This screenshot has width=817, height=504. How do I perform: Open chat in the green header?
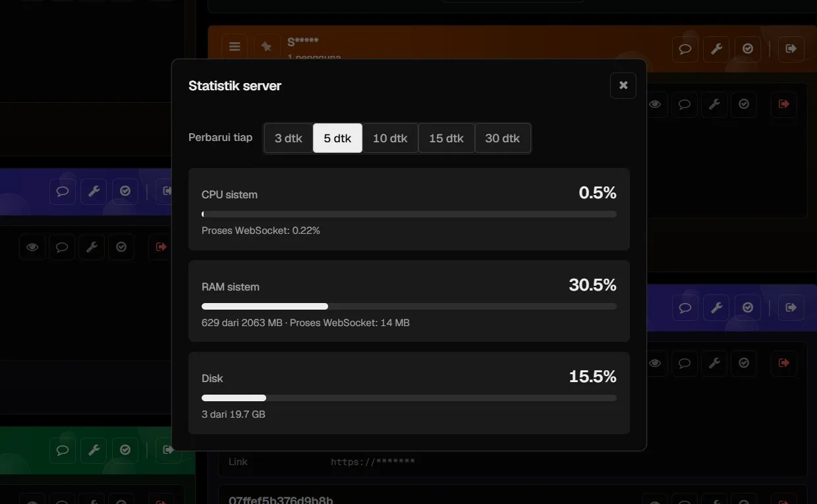click(63, 450)
